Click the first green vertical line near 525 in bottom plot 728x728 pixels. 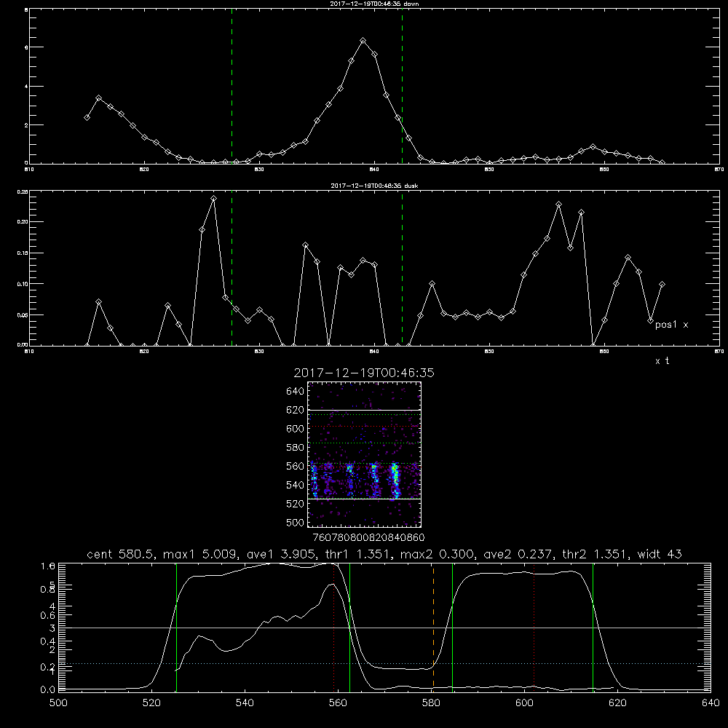(x=176, y=628)
